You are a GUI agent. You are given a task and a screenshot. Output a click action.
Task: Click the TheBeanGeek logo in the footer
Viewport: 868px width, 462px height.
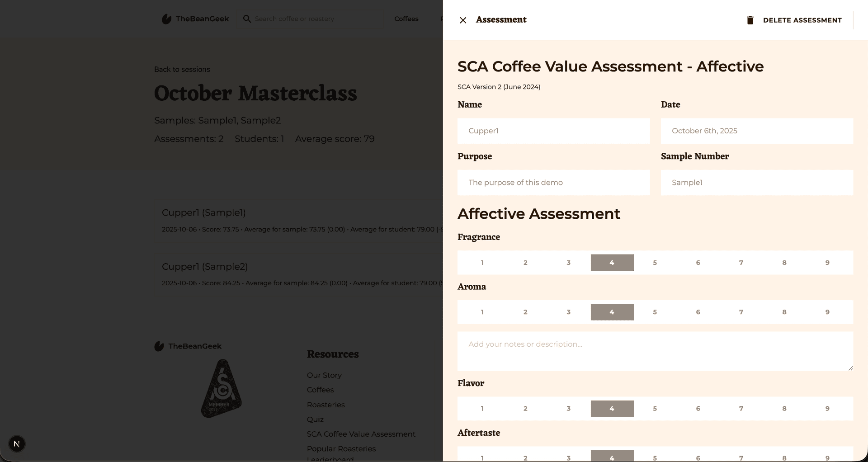[159, 346]
